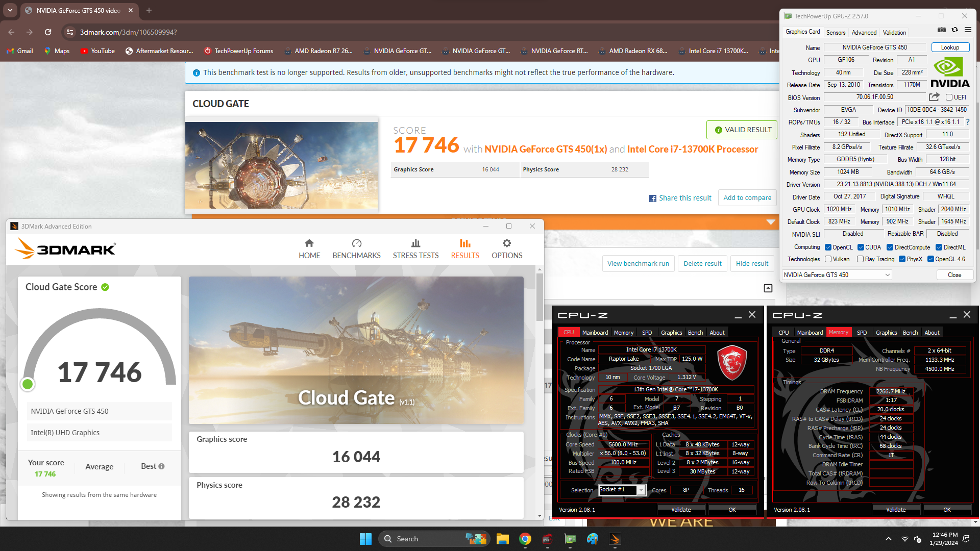Toggle the DirectCompute checkbox
980x551 pixels.
click(890, 247)
